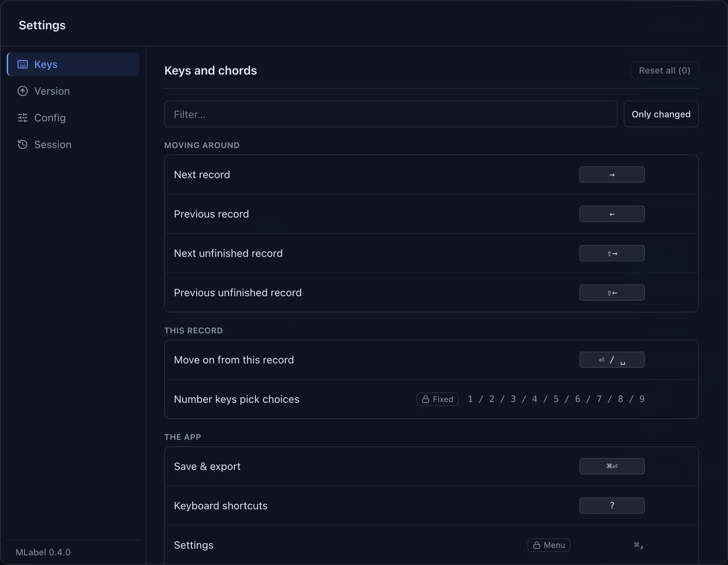This screenshot has width=728, height=565.
Task: Focus the Filter search field
Action: [x=391, y=114]
